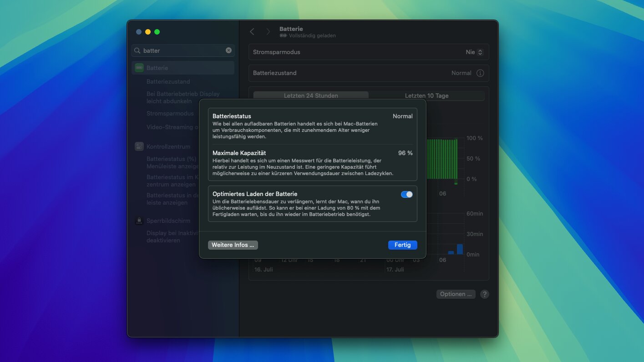Click the green fullscreen window button

coord(157,32)
